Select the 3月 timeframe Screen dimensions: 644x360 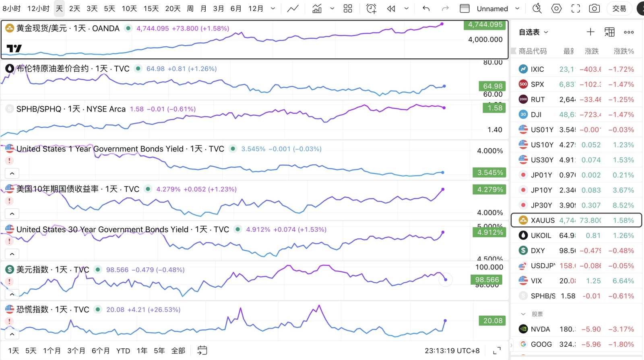pyautogui.click(x=219, y=8)
